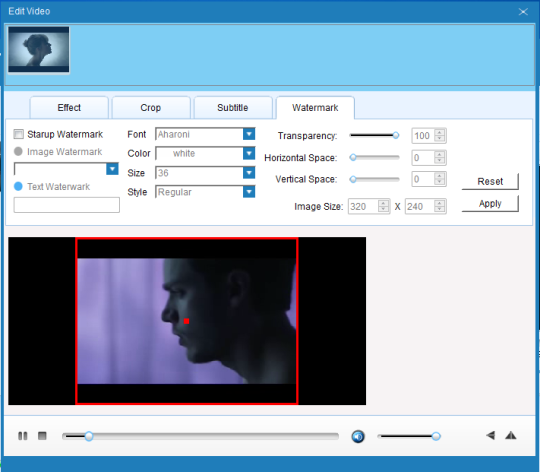The width and height of the screenshot is (540, 472).
Task: Click the red watermark position marker in preview
Action: (186, 321)
